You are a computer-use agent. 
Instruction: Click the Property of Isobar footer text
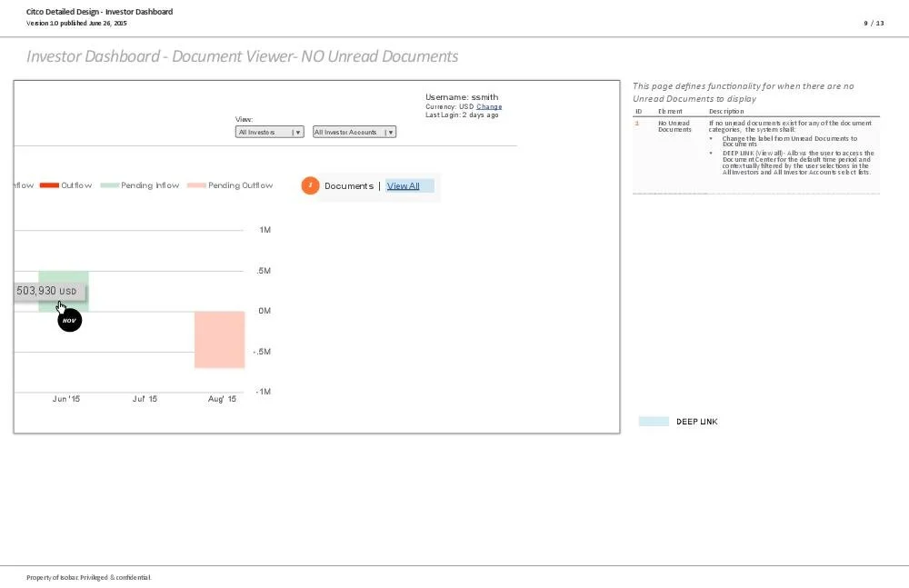pos(89,578)
